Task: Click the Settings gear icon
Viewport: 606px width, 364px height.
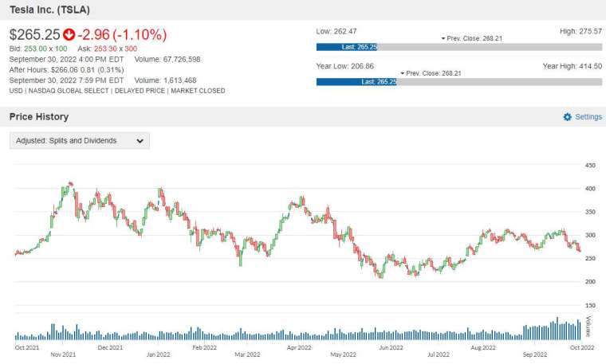Action: tap(567, 117)
